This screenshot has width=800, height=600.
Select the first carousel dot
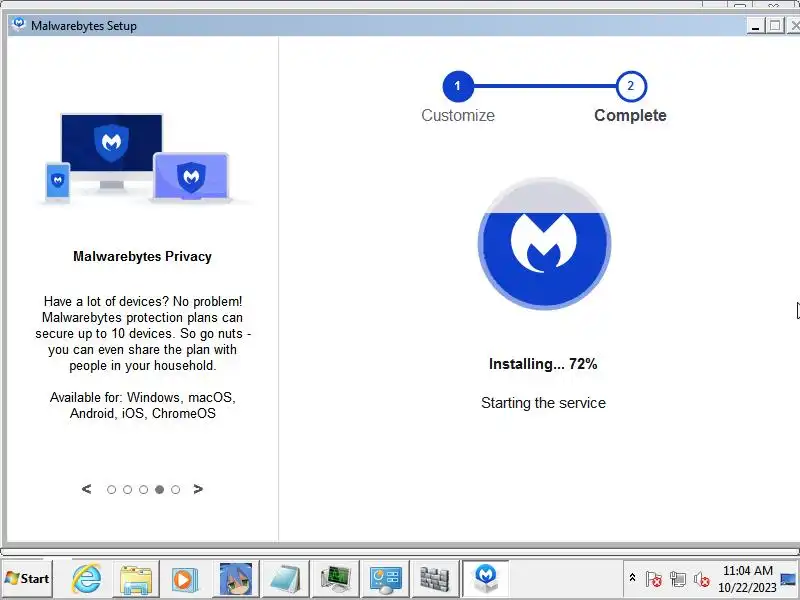point(111,490)
